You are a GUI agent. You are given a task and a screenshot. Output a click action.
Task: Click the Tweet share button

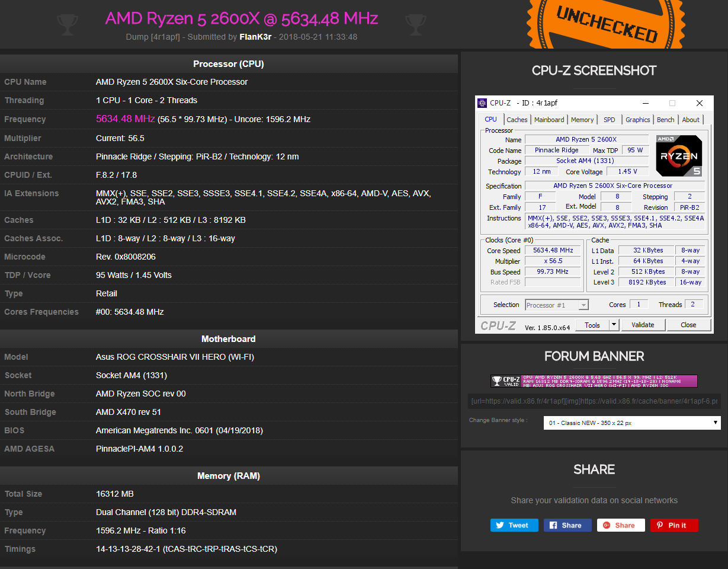(514, 525)
